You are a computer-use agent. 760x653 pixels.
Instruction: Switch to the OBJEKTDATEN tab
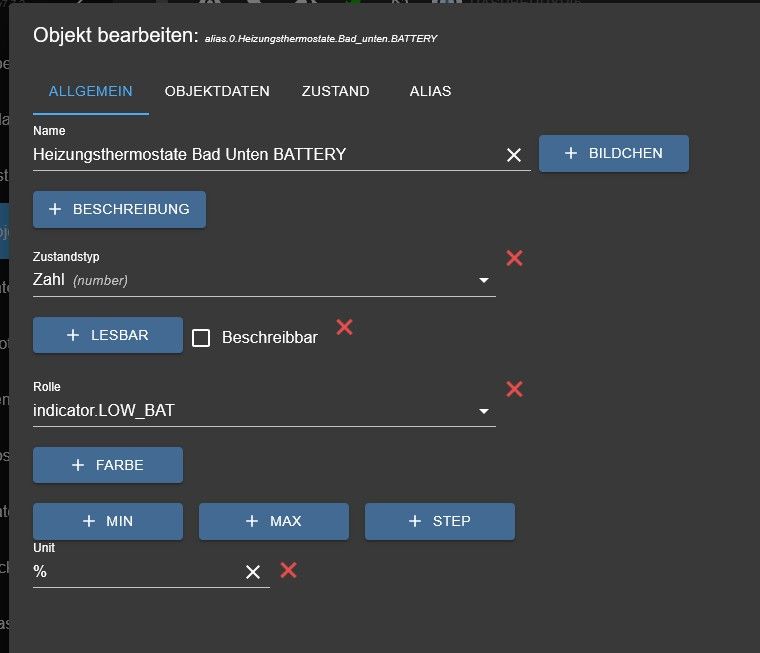point(217,91)
